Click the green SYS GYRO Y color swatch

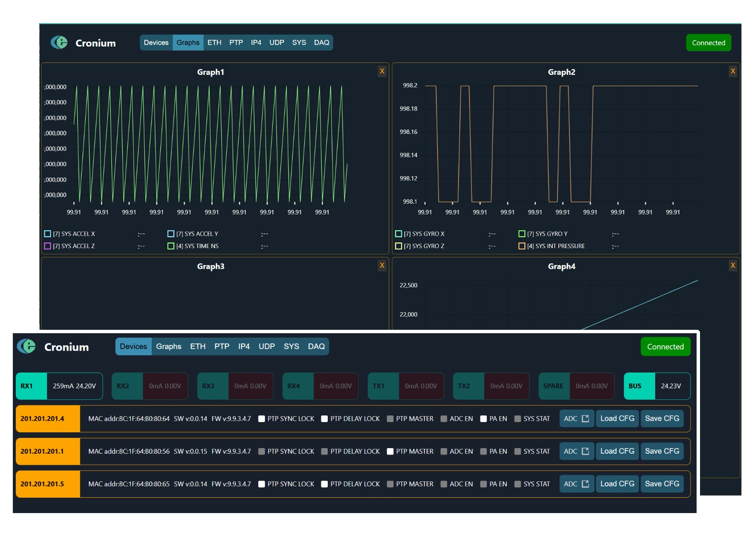point(521,234)
